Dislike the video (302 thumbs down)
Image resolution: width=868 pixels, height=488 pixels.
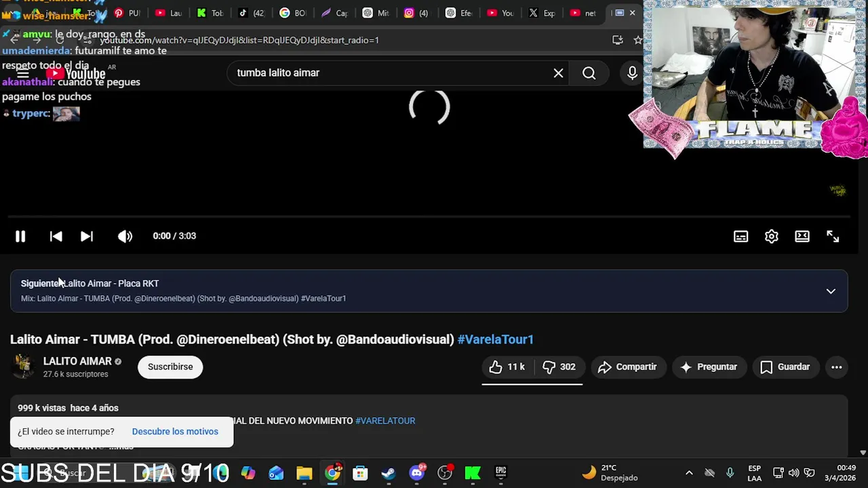pos(559,367)
